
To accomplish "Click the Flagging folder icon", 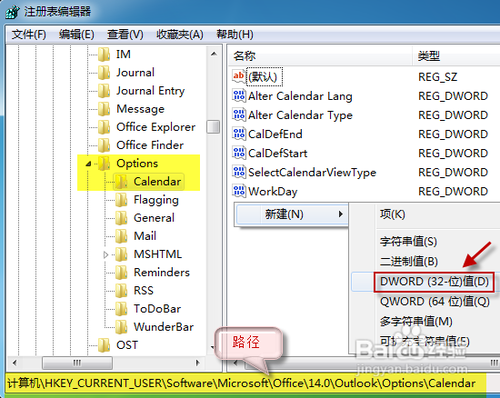I will pyautogui.click(x=121, y=200).
